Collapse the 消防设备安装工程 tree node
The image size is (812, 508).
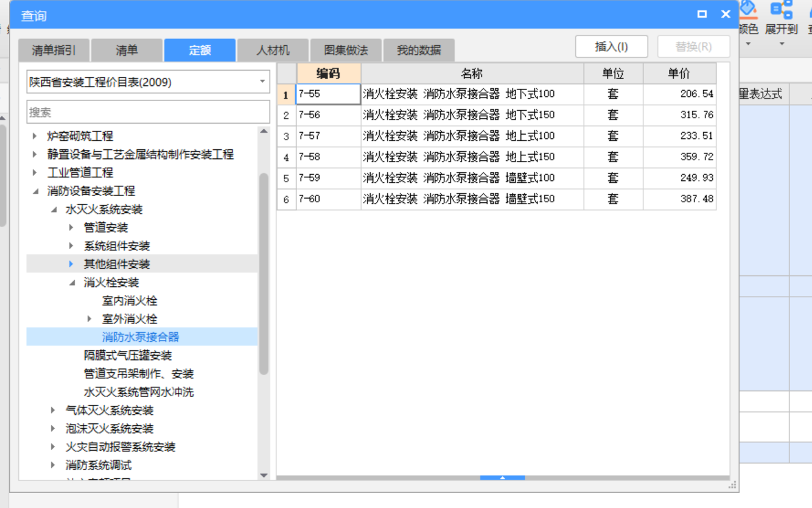(x=35, y=191)
